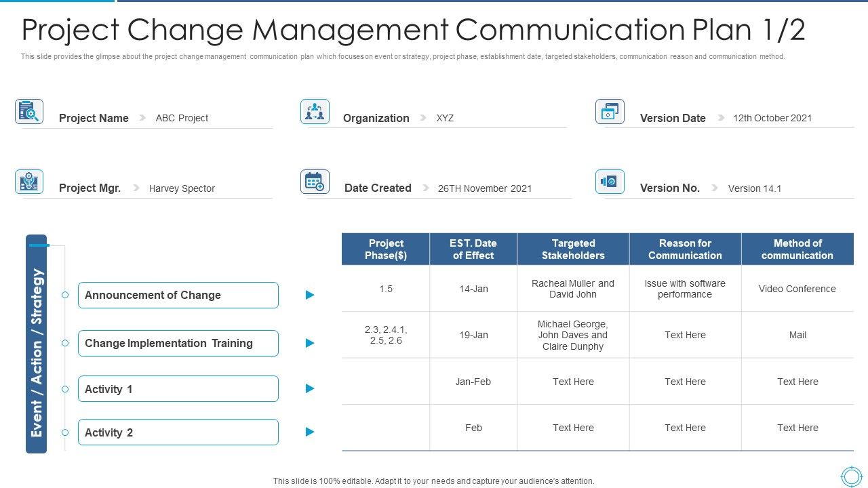
Task: Click the 14-Jan date cell
Action: 473,289
